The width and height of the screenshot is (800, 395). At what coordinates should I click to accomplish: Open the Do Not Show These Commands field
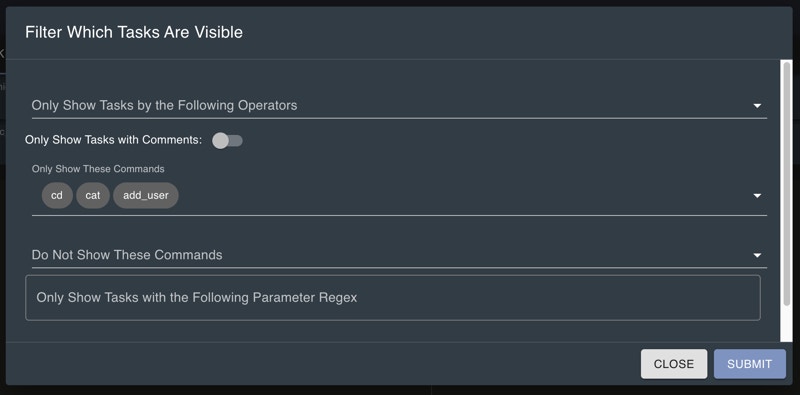click(399, 255)
